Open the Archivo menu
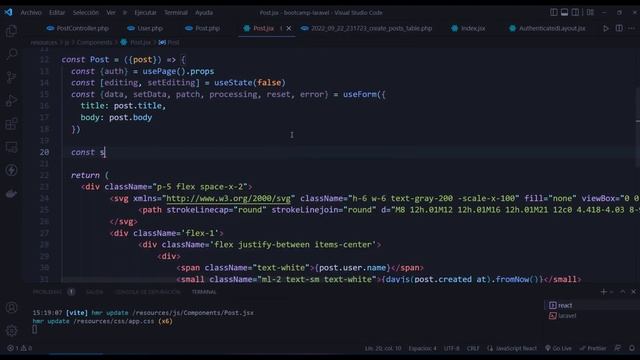This screenshot has width=640, height=360. coord(31,13)
